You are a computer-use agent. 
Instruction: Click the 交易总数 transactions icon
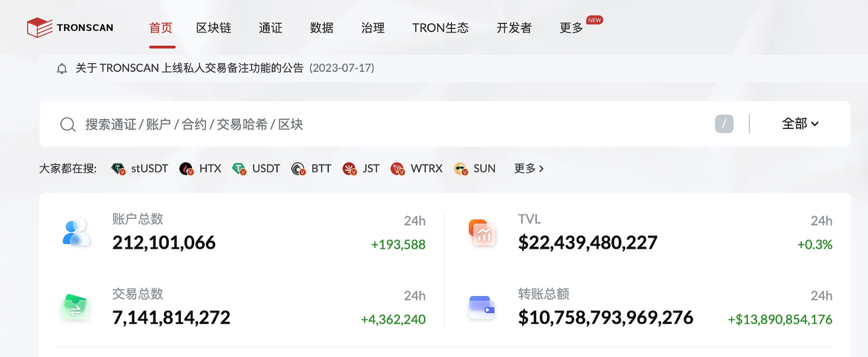coord(75,307)
